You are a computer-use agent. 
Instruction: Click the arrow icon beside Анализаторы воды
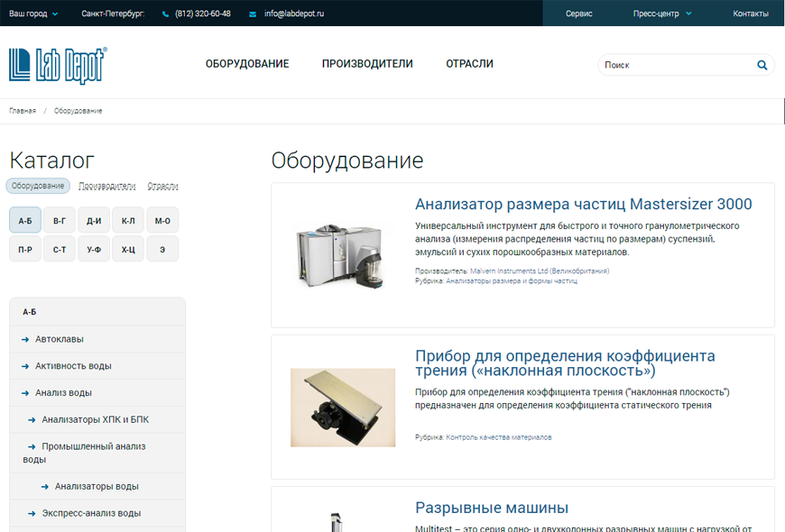(x=44, y=486)
